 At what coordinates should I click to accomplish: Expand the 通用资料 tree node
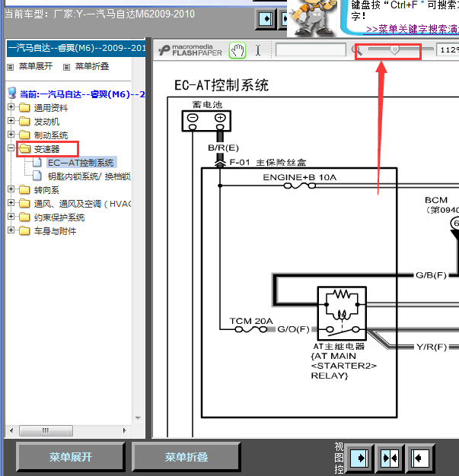coord(11,107)
